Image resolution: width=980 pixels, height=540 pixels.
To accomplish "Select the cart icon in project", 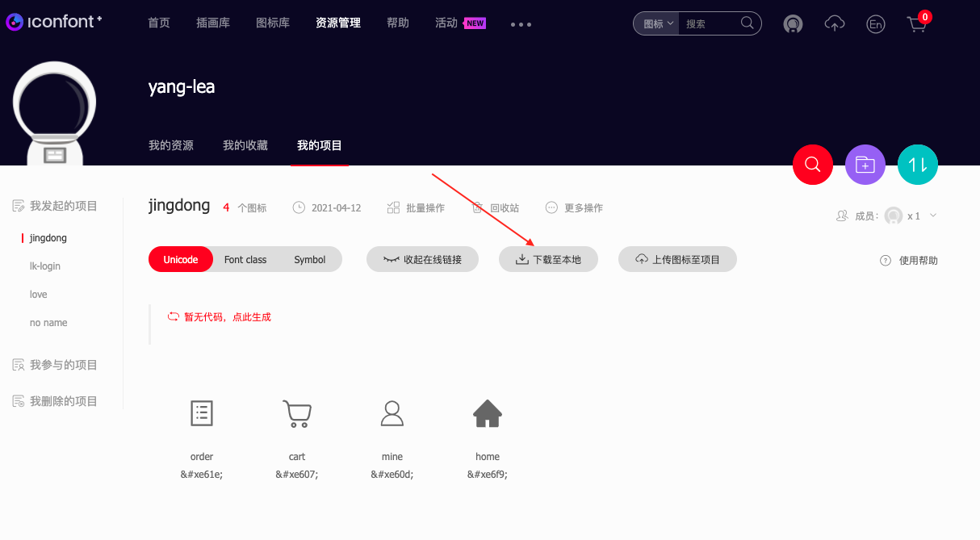I will [297, 413].
